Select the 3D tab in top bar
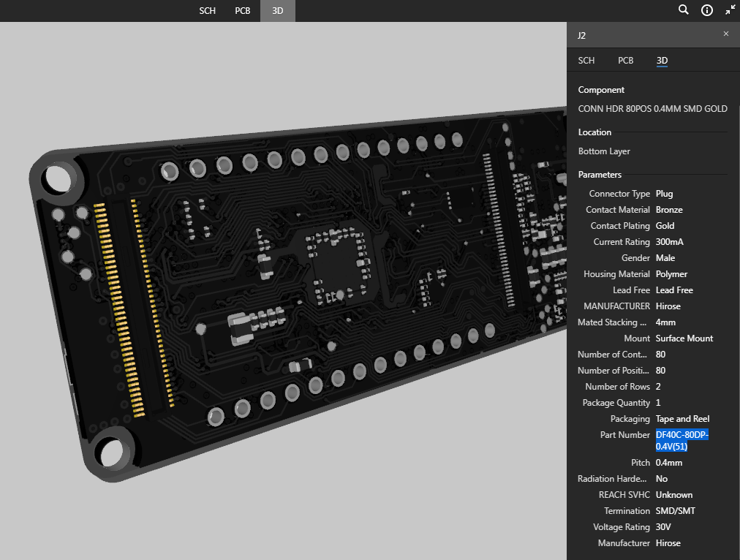The height and width of the screenshot is (560, 740). [278, 11]
